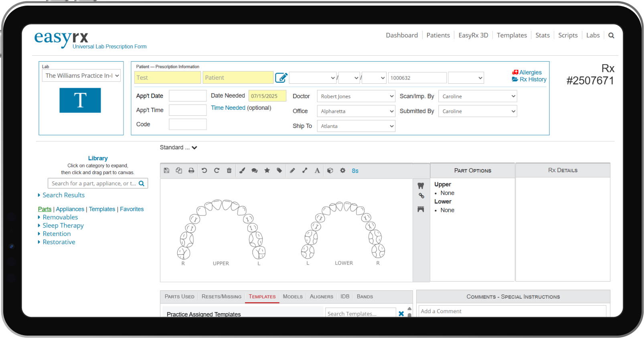Open the Dashboard menu item
This screenshot has width=644, height=338.
pyautogui.click(x=402, y=35)
